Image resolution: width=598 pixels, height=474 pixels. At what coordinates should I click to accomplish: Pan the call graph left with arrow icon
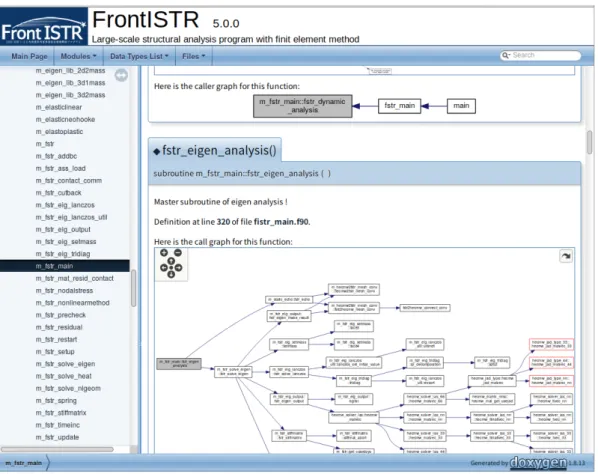pos(164,267)
